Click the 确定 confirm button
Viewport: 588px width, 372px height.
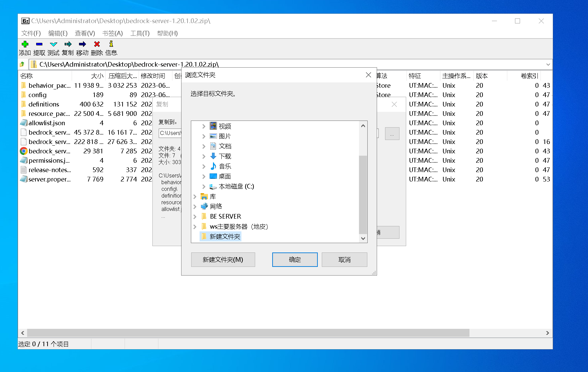click(295, 259)
